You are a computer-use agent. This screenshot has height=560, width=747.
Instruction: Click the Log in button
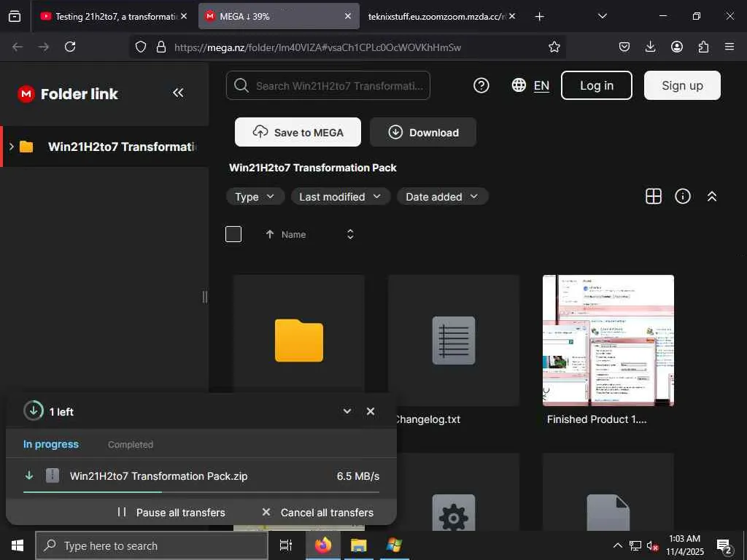point(597,86)
